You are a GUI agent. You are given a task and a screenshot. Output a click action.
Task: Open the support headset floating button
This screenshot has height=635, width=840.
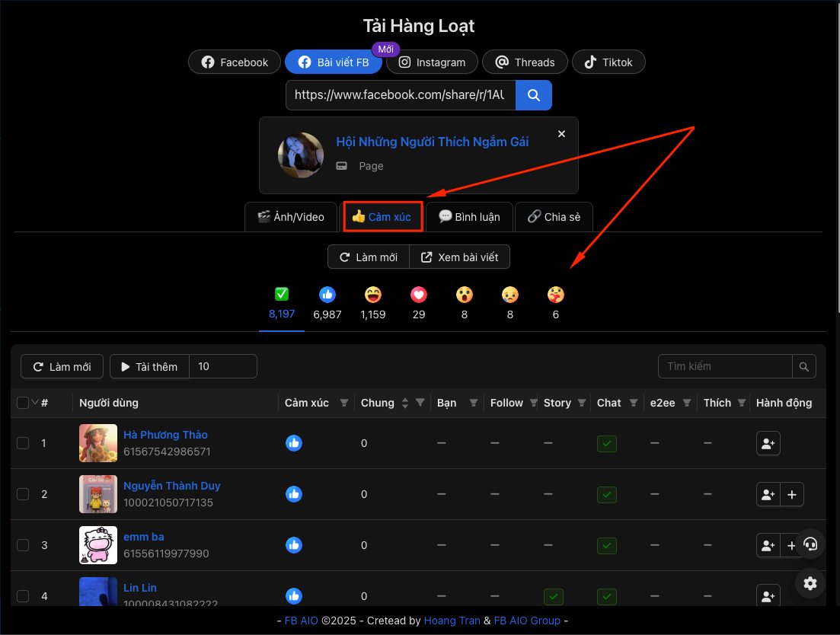pyautogui.click(x=810, y=544)
